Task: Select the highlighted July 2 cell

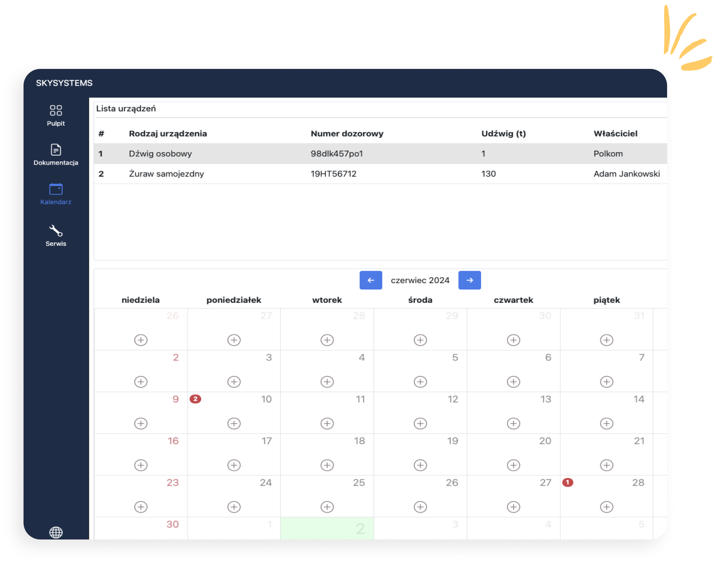Action: point(327,528)
